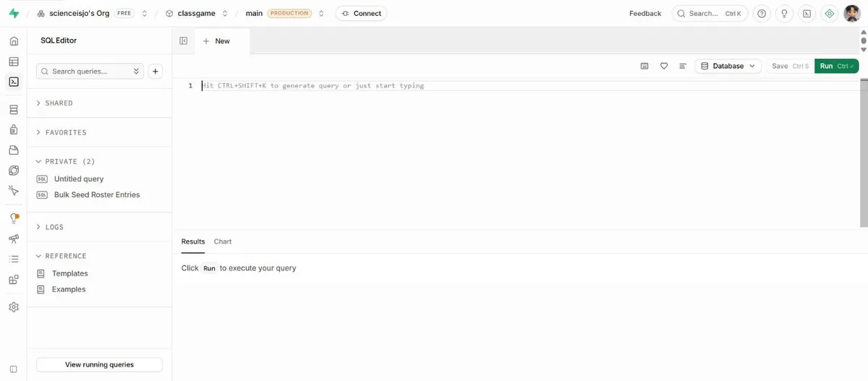Run the query with the green Run button
Viewport: 868px width, 381px height.
pos(837,66)
